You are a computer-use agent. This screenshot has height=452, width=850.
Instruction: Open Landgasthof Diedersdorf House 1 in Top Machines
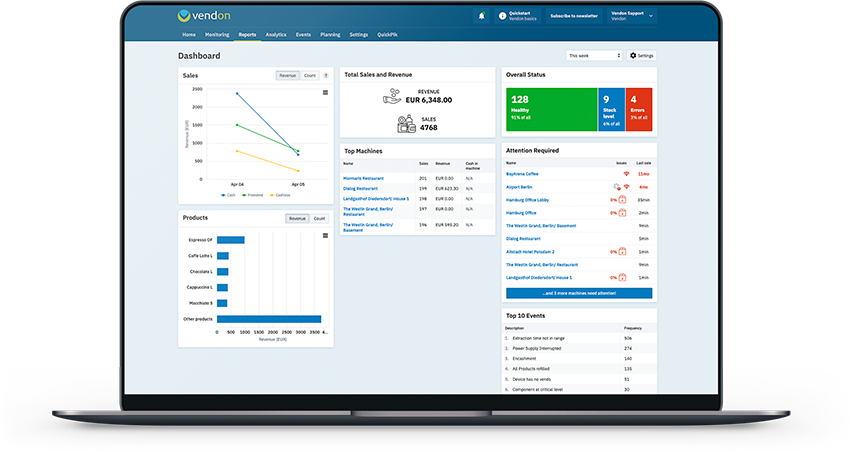tap(376, 199)
